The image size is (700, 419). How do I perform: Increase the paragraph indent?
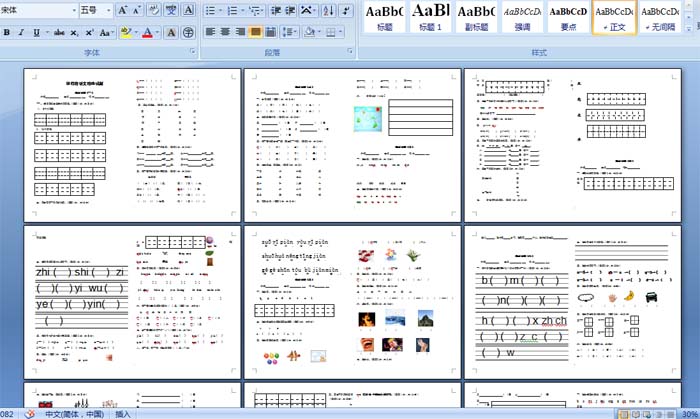pyautogui.click(x=290, y=11)
